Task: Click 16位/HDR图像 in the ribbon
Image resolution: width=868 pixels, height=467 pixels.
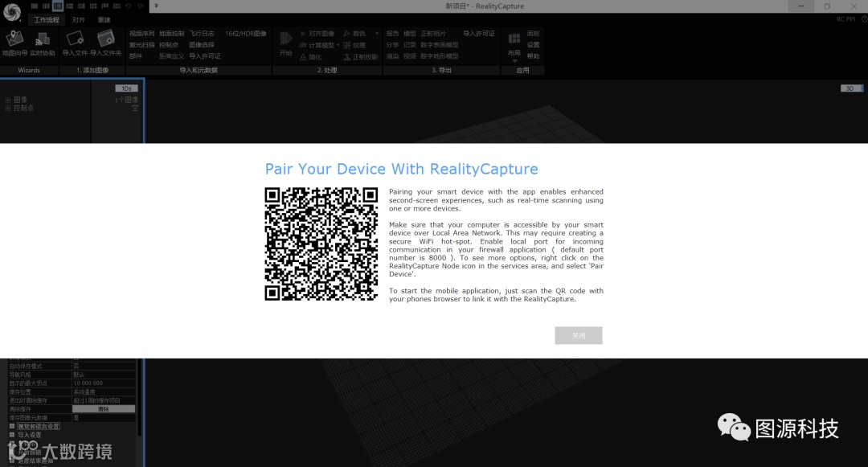Action: coord(246,34)
